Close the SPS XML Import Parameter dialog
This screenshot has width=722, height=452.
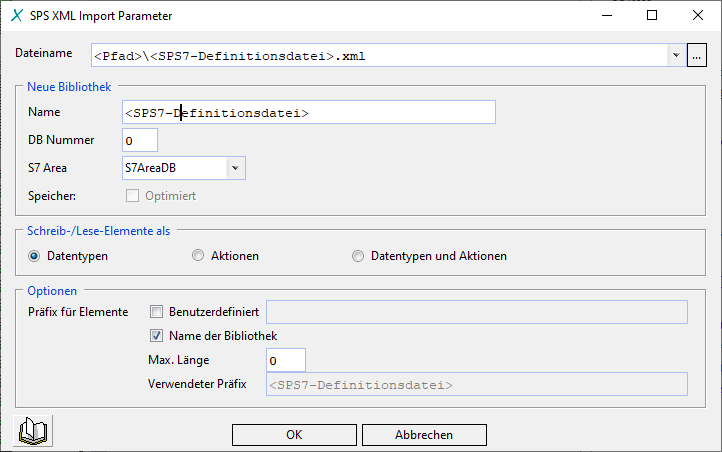697,16
